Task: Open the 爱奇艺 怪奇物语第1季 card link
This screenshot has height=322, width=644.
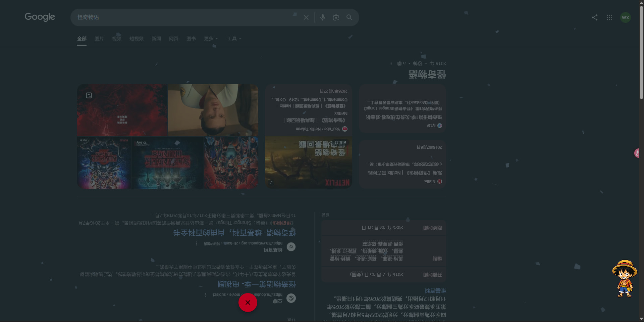Action: pyautogui.click(x=404, y=117)
